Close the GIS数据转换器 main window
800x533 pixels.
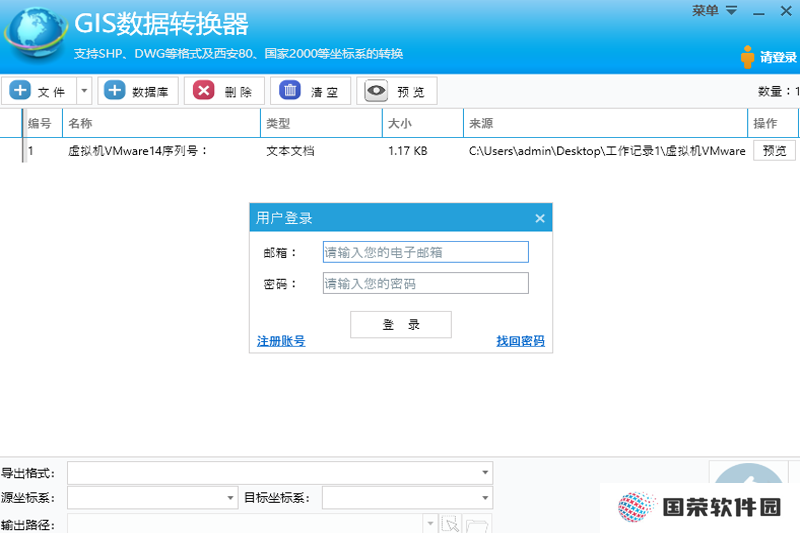coord(786,11)
